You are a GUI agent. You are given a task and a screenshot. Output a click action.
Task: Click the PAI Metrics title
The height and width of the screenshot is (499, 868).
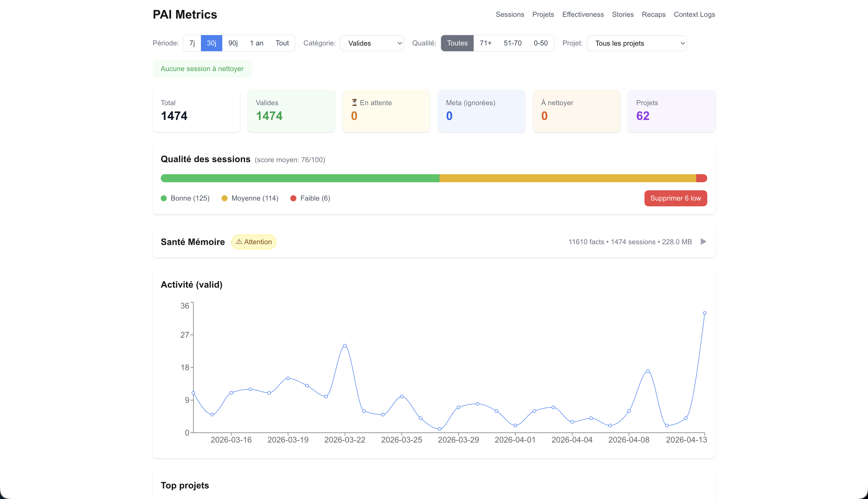[x=185, y=14]
